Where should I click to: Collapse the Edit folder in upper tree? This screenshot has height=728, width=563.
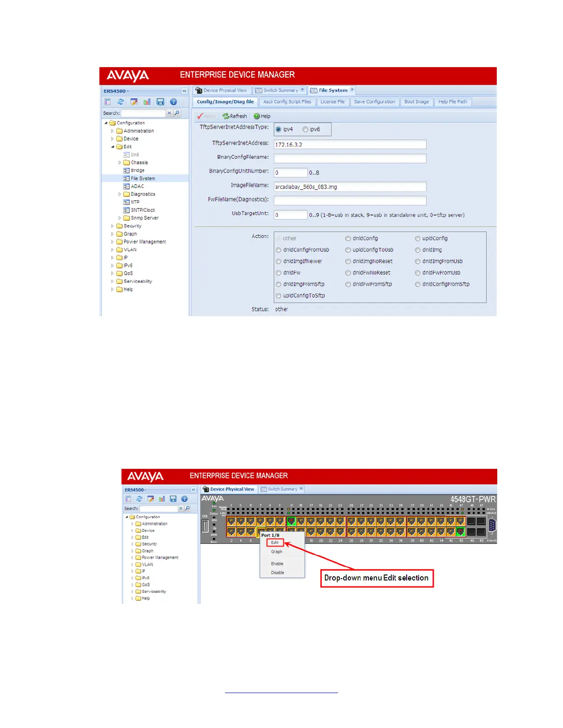(112, 147)
